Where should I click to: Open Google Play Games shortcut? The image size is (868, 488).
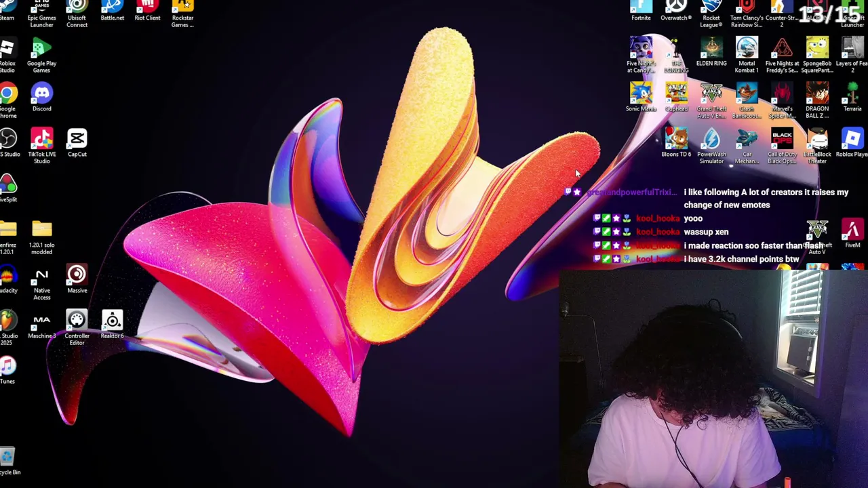tap(41, 56)
